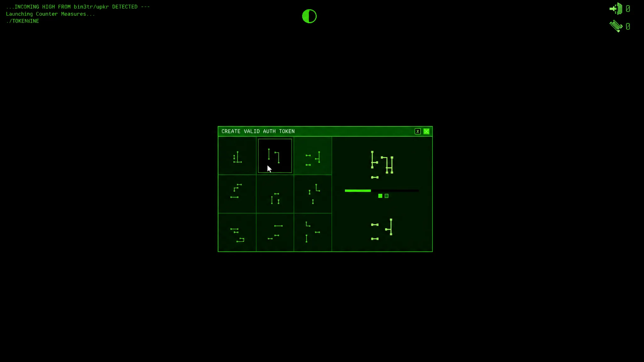
Task: Click the bright green X button in the title bar
Action: click(426, 131)
